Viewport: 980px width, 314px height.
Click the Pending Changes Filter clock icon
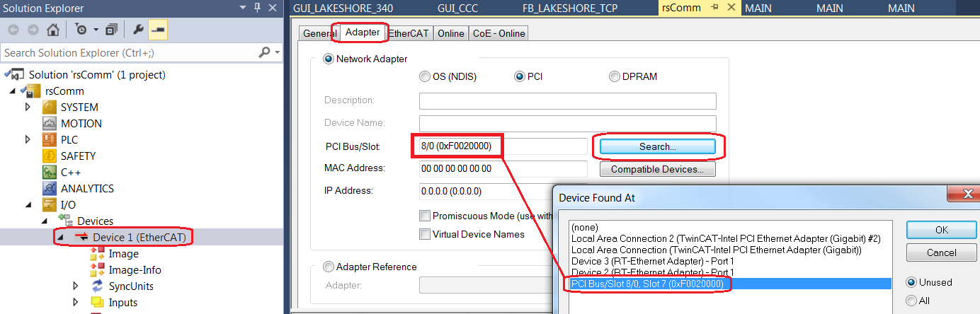(81, 30)
